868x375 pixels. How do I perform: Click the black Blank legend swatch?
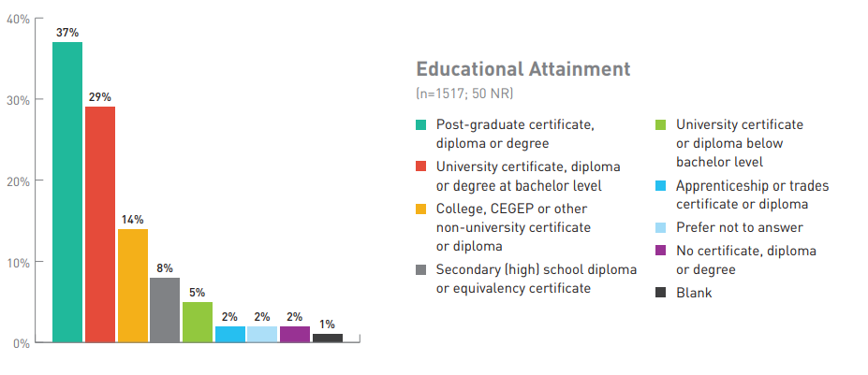click(660, 293)
